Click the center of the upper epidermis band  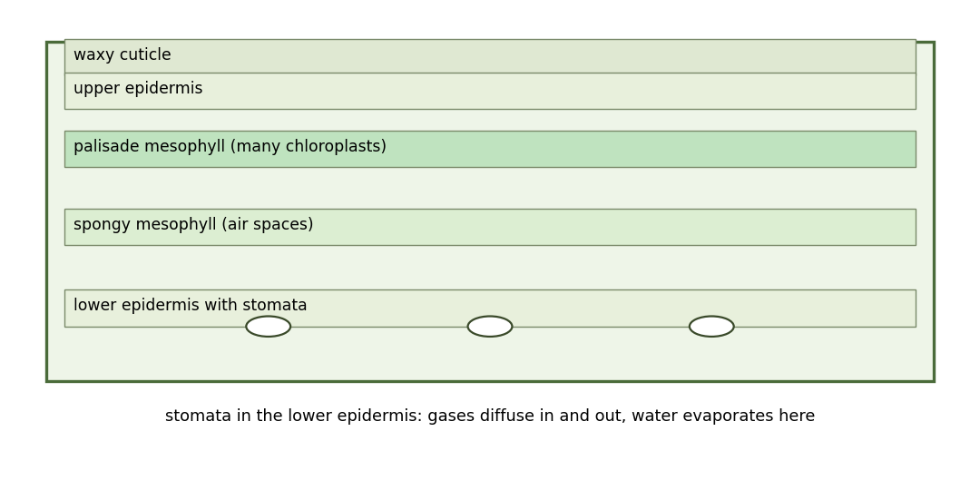coord(490,92)
